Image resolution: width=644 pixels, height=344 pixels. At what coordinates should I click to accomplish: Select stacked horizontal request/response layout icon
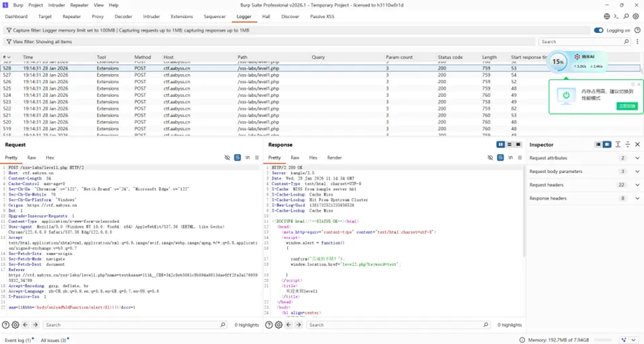coord(510,145)
